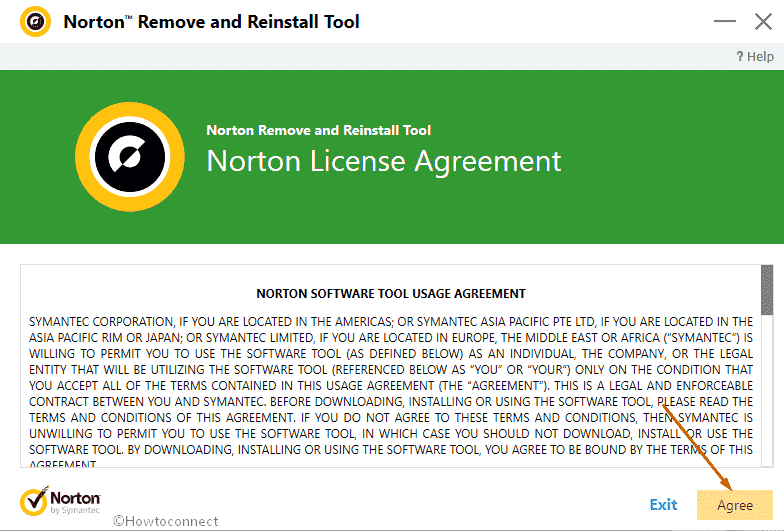Click the 'NORTON SOFTWARE TOOL USAGE AGREEMENT' heading
Viewport: 784px width, 531px height.
click(391, 294)
